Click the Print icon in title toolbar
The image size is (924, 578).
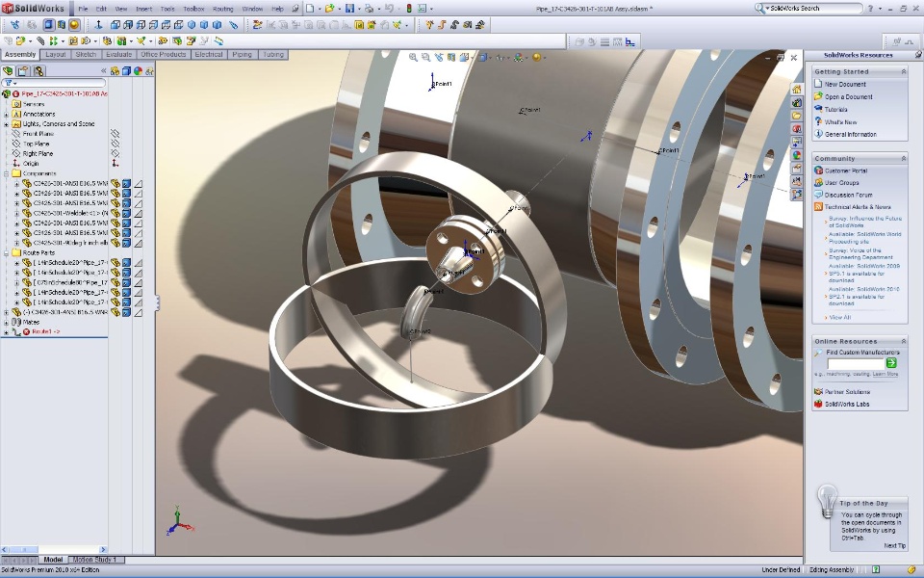[x=369, y=9]
